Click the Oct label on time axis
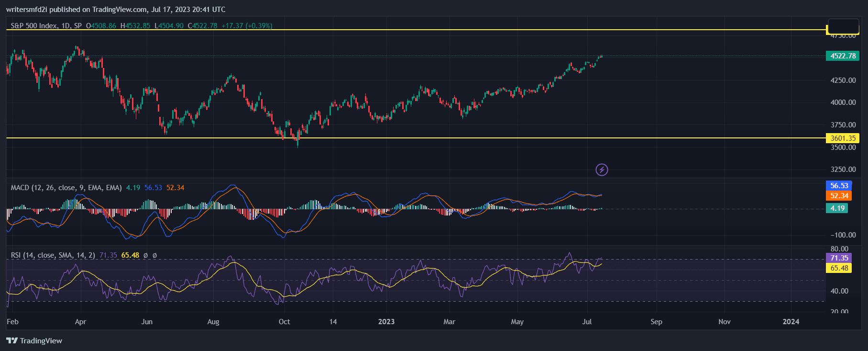The height and width of the screenshot is (351, 868). (284, 322)
